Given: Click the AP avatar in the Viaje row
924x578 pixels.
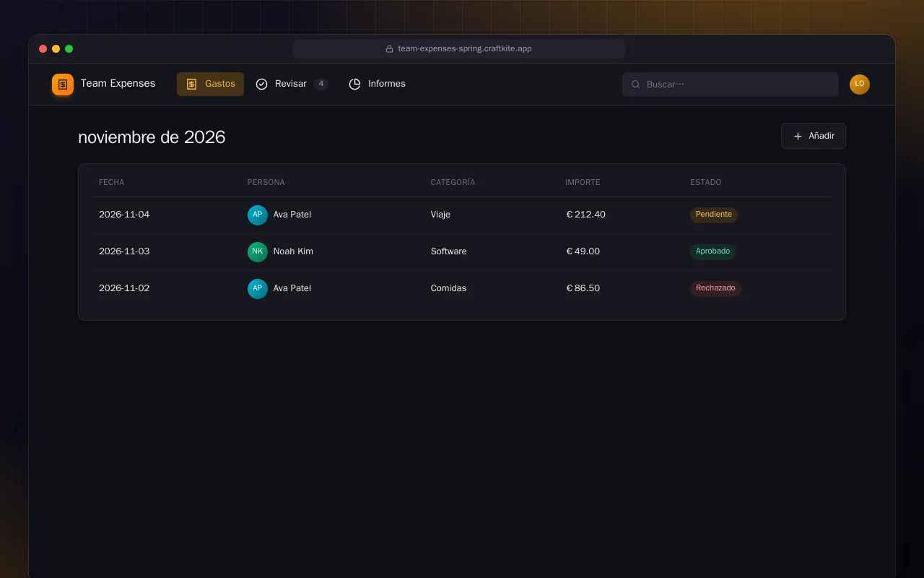Looking at the screenshot, I should point(258,215).
